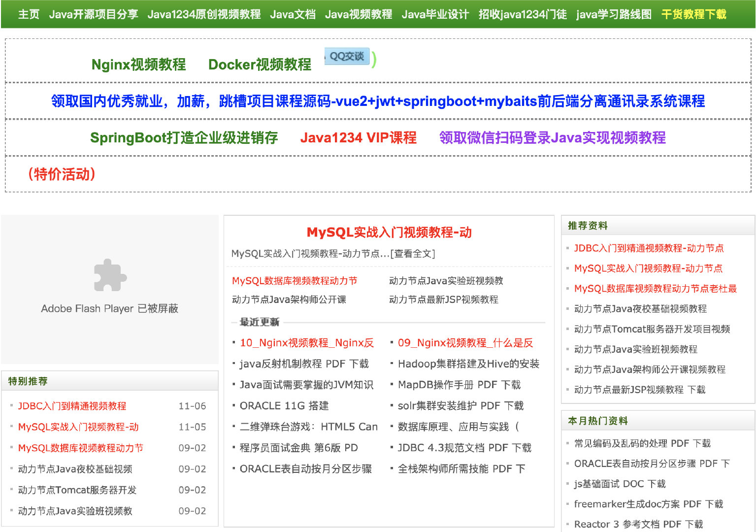Select Java视频教程 in the navigation bar
The height and width of the screenshot is (532, 756).
[x=359, y=14]
